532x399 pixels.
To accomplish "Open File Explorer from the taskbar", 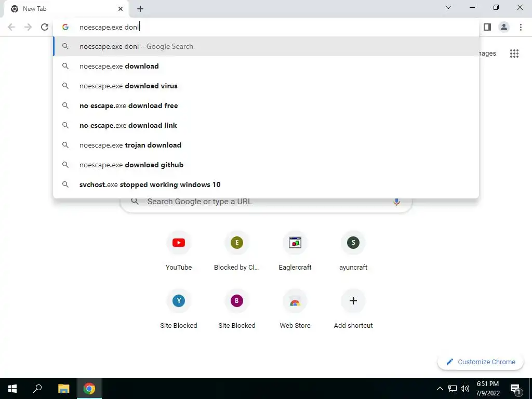I will click(x=63, y=389).
